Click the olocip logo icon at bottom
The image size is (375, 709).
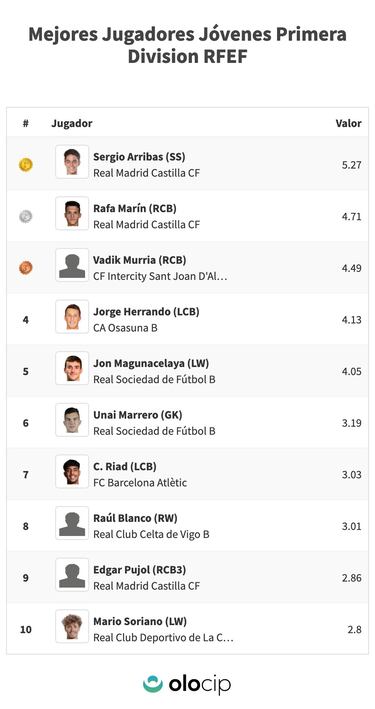(153, 684)
